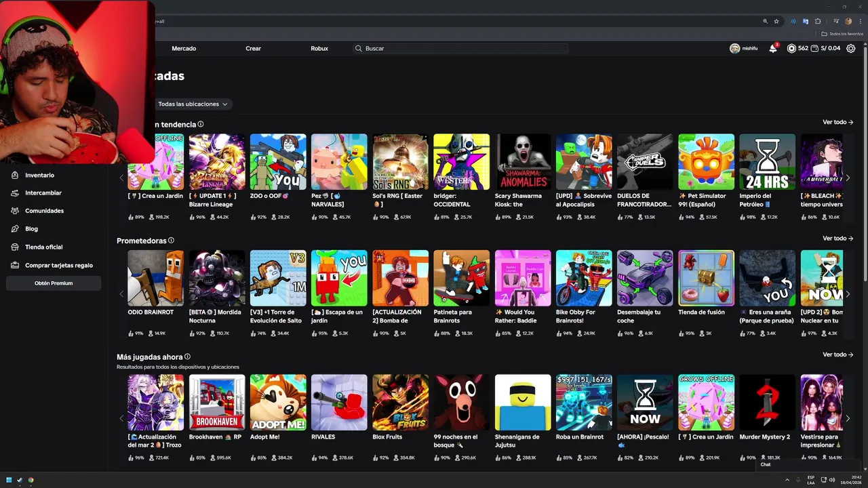The image size is (868, 488).
Task: Open the ODIO BRAINROT game title
Action: pos(151,312)
